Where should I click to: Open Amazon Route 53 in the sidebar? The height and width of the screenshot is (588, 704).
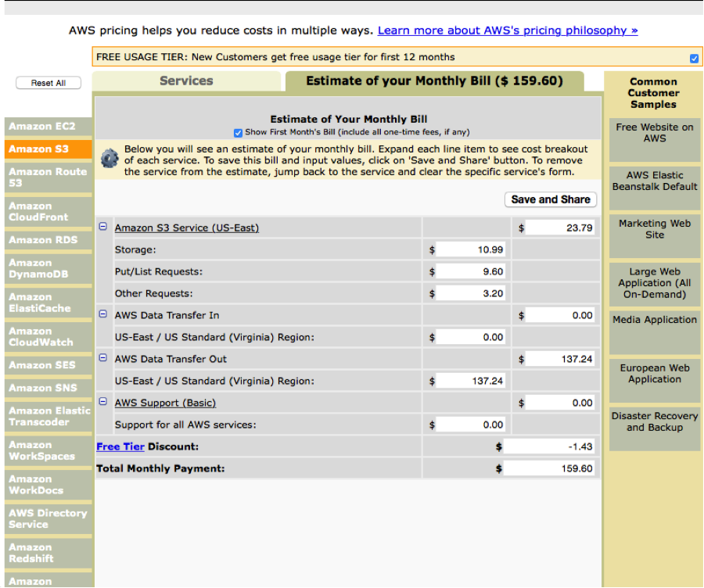point(48,177)
